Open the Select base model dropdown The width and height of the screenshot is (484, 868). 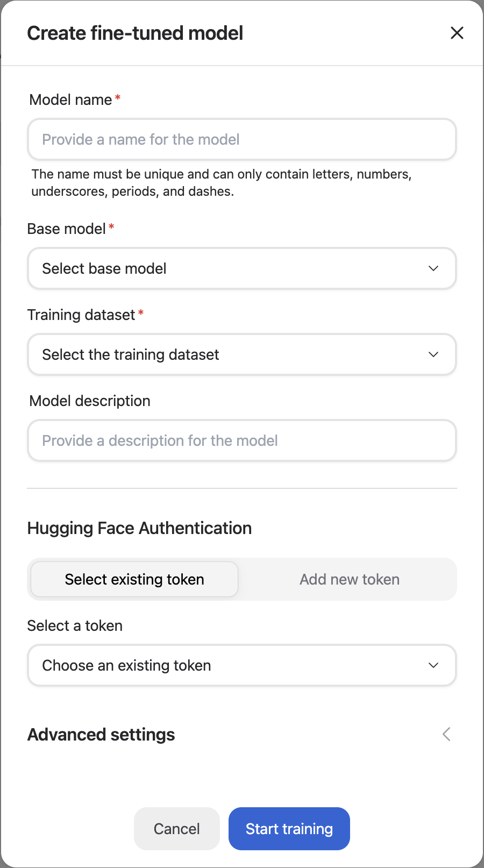[241, 268]
